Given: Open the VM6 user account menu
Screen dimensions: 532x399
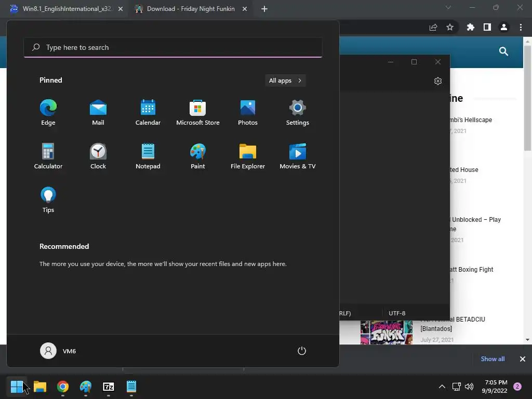Looking at the screenshot, I should [58, 351].
